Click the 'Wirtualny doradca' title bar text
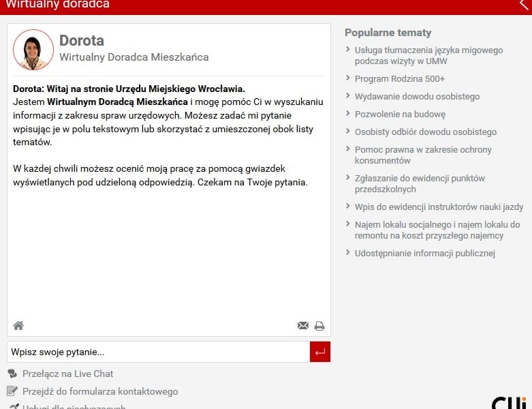Screen dimensions: 532x409 [58, 4]
